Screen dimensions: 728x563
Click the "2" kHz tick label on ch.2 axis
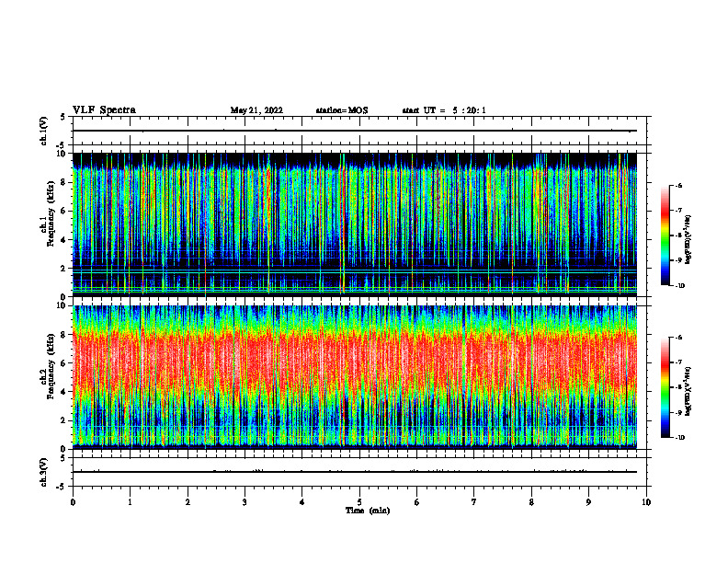[64, 420]
